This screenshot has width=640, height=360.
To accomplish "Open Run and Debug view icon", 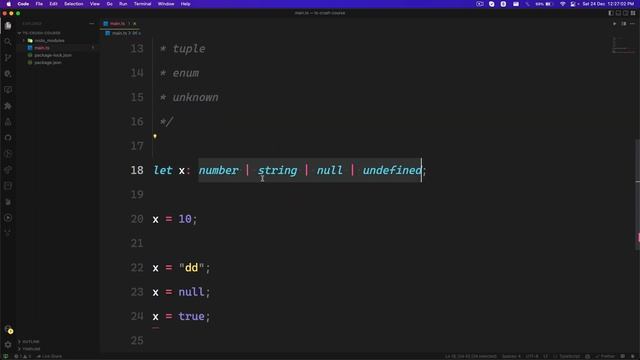I will pyautogui.click(x=8, y=73).
